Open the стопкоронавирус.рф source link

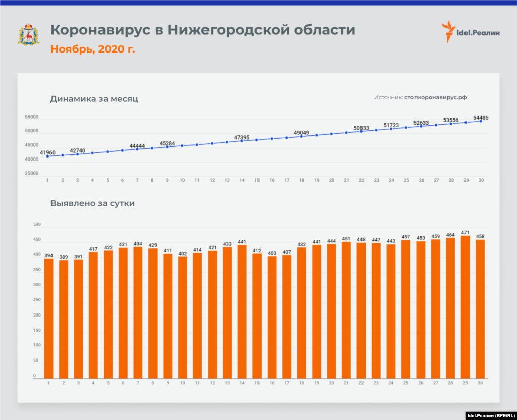[x=439, y=98]
